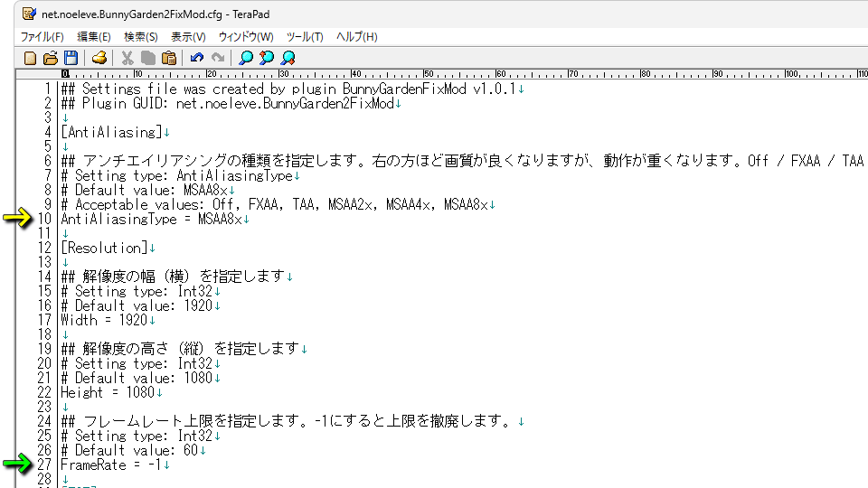Viewport: 868px width, 488px height.
Task: Open the ツール(T) menu
Action: point(305,37)
